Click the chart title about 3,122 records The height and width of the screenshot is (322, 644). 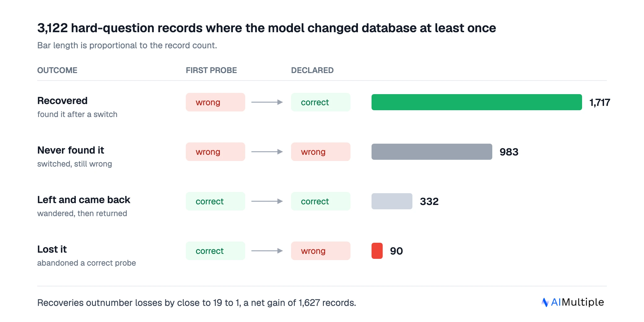267,28
